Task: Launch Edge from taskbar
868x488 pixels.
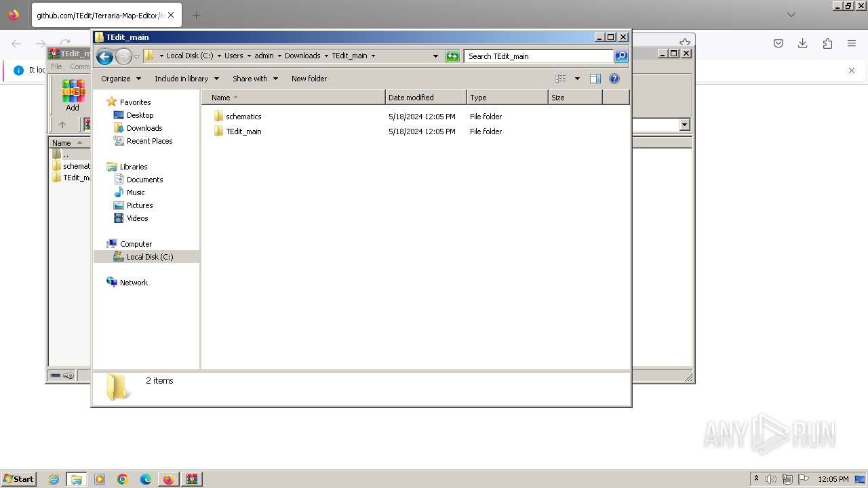Action: [146, 479]
